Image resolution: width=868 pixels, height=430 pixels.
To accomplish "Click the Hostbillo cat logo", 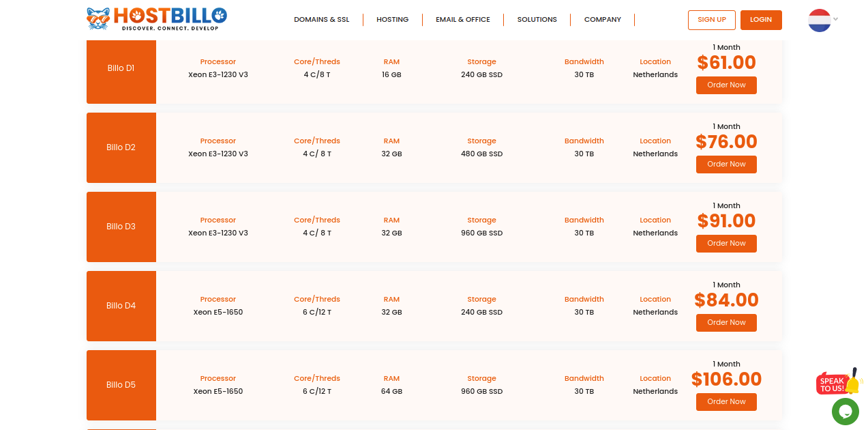I will pos(156,19).
